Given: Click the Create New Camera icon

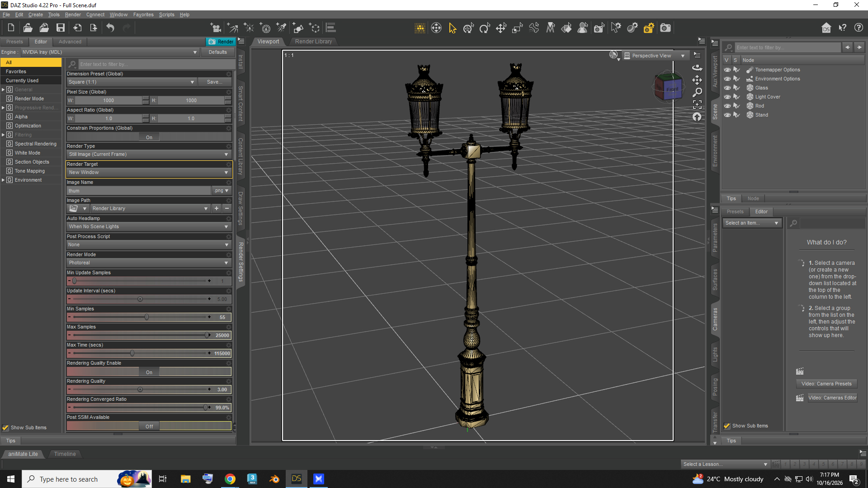Looking at the screenshot, I should (x=216, y=28).
